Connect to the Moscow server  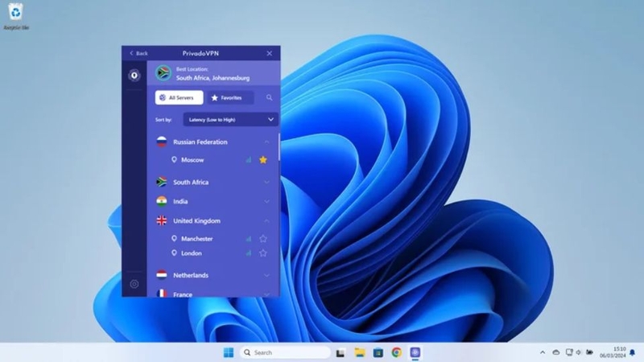pos(192,160)
